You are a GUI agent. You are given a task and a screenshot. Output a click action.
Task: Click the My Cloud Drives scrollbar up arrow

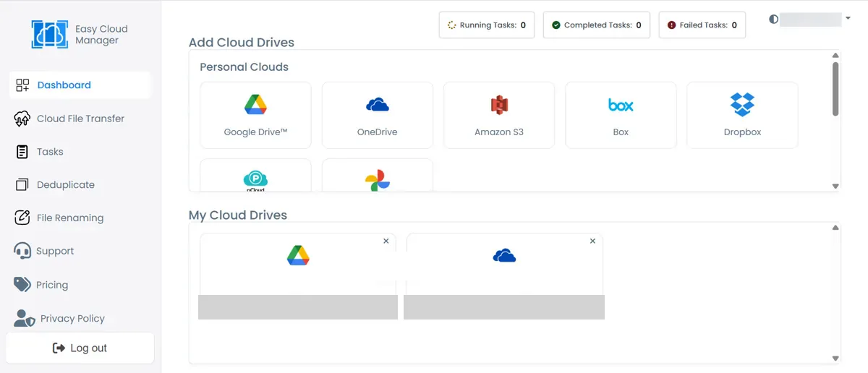point(835,228)
